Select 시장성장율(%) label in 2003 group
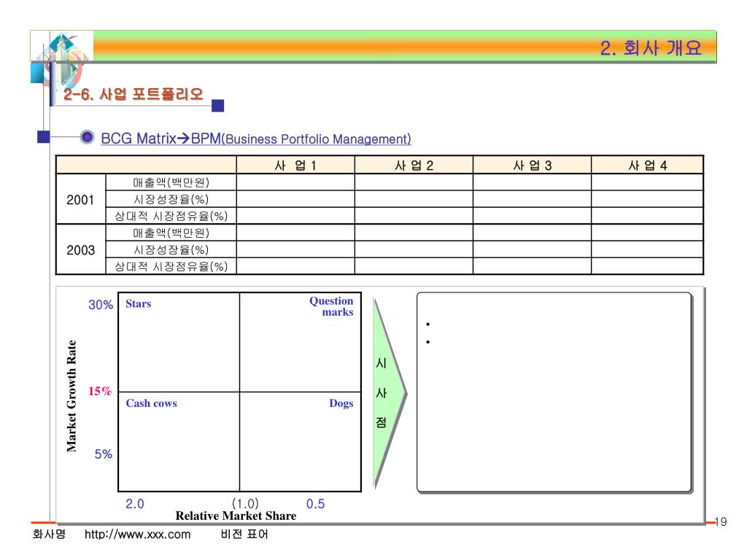The width and height of the screenshot is (747, 560). (x=171, y=249)
